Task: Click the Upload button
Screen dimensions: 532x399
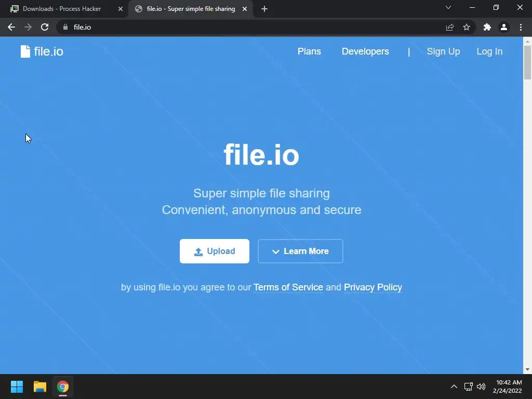Action: click(x=215, y=251)
